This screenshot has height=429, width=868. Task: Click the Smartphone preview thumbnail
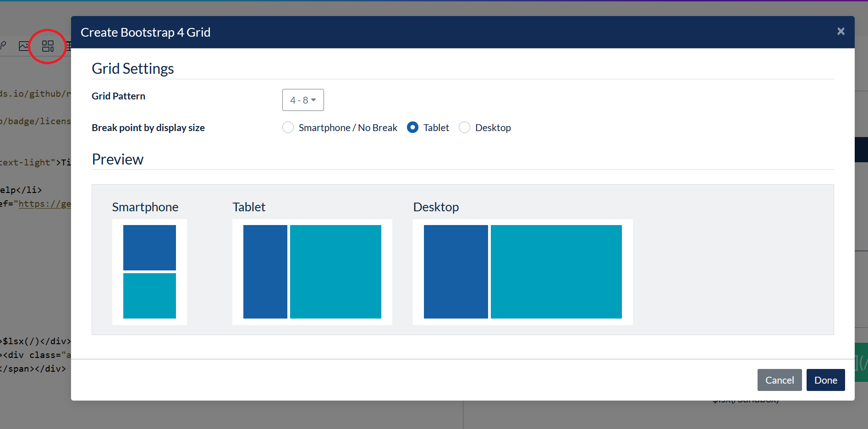coord(149,272)
